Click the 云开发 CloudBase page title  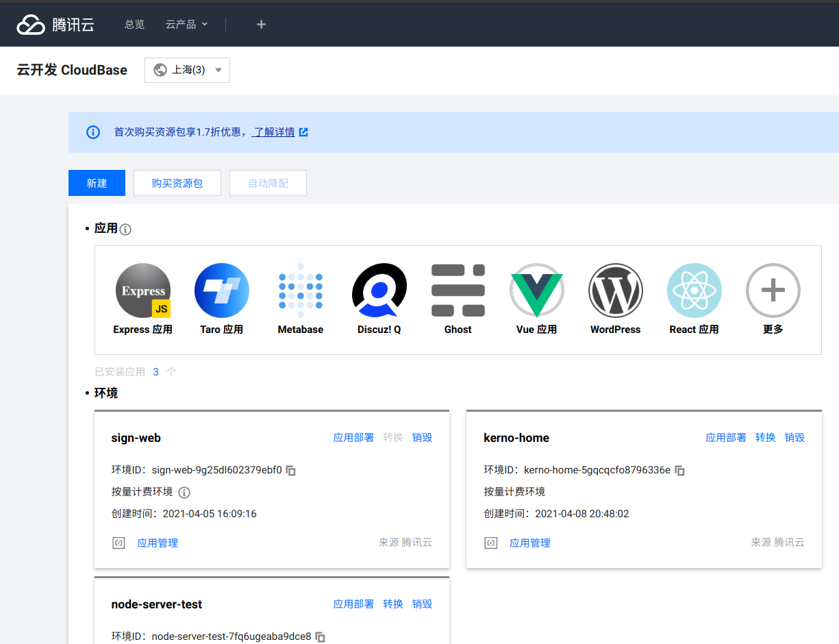click(x=72, y=70)
